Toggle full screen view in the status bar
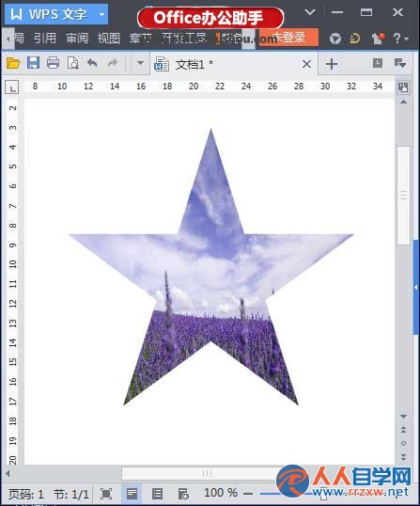The height and width of the screenshot is (506, 420). pyautogui.click(x=106, y=494)
